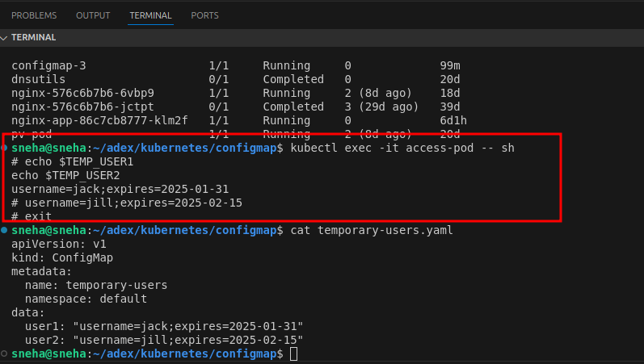Click the dnsutils pod row
644x364 pixels.
pyautogui.click(x=38, y=79)
